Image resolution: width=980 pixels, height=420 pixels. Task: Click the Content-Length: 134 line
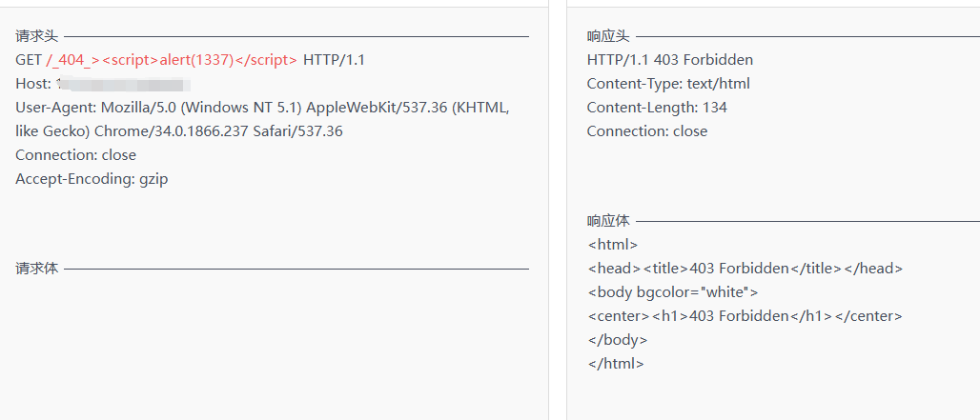click(x=657, y=108)
